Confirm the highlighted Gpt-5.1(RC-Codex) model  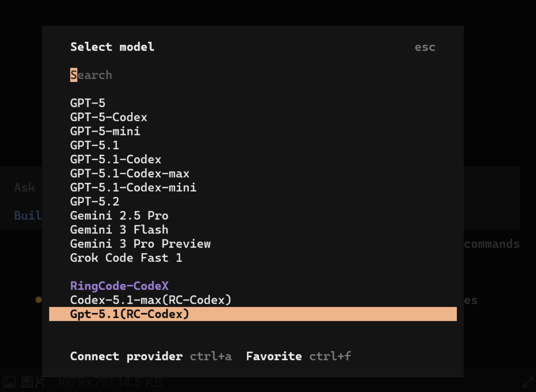pyautogui.click(x=129, y=314)
